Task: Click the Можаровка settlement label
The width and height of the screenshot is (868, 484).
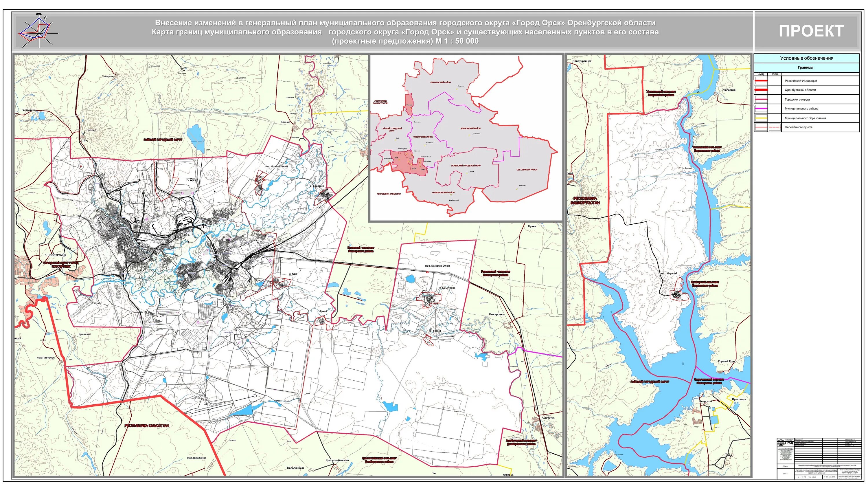Action: (x=496, y=314)
